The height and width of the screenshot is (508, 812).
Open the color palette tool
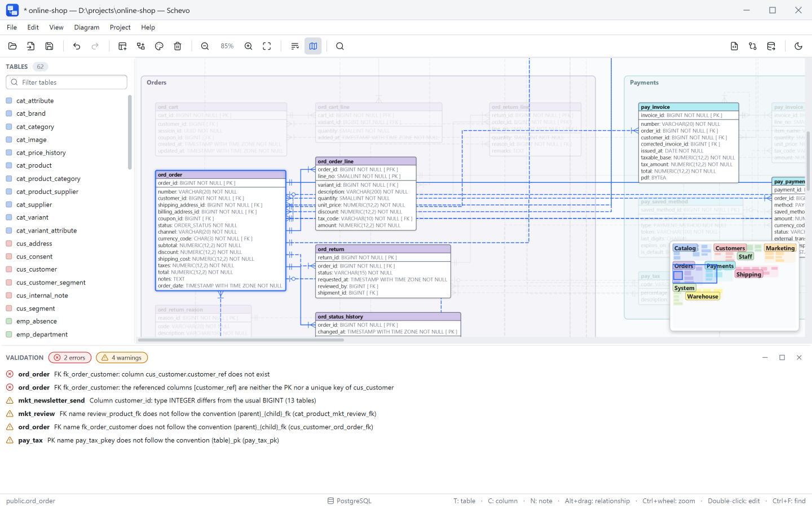point(159,46)
